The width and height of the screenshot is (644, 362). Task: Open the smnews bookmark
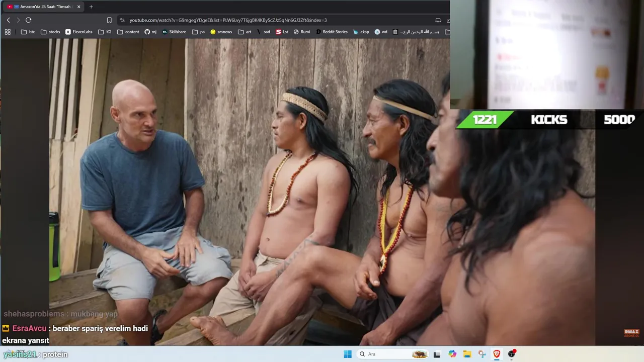pos(221,32)
